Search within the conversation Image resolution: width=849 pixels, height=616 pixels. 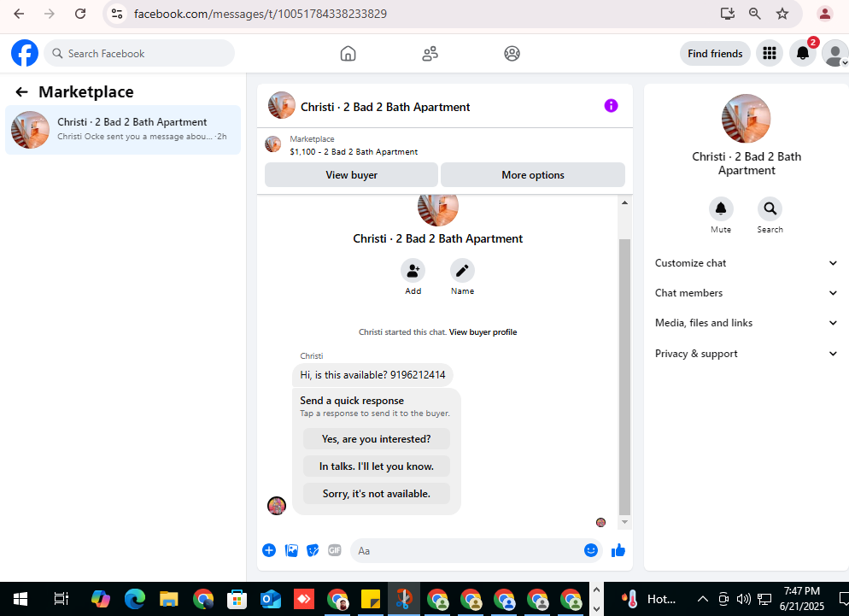click(x=770, y=208)
